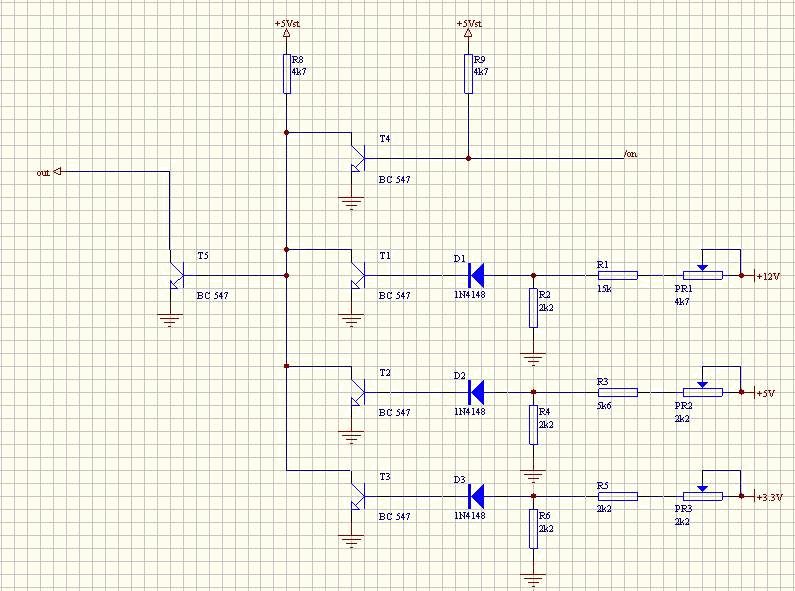The height and width of the screenshot is (591, 795).
Task: Click 1N4148 label under D2
Action: 469,412
